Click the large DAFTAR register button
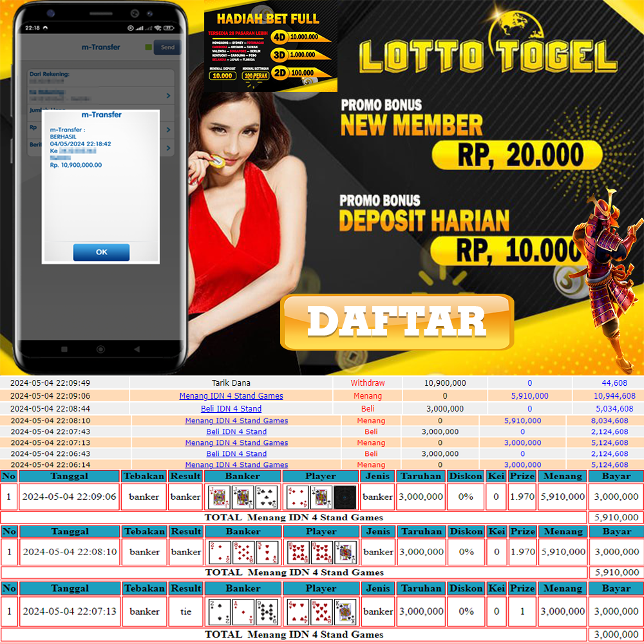This screenshot has width=644, height=644. coord(397,323)
